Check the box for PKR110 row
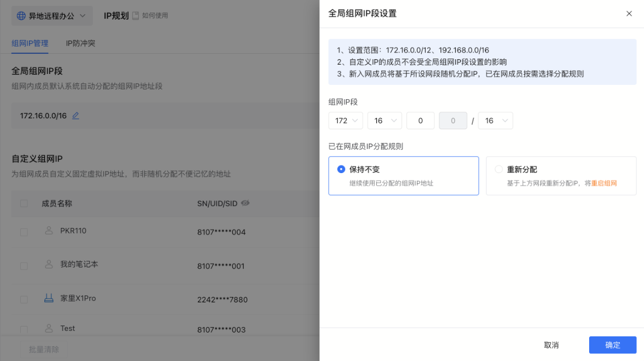 (24, 232)
